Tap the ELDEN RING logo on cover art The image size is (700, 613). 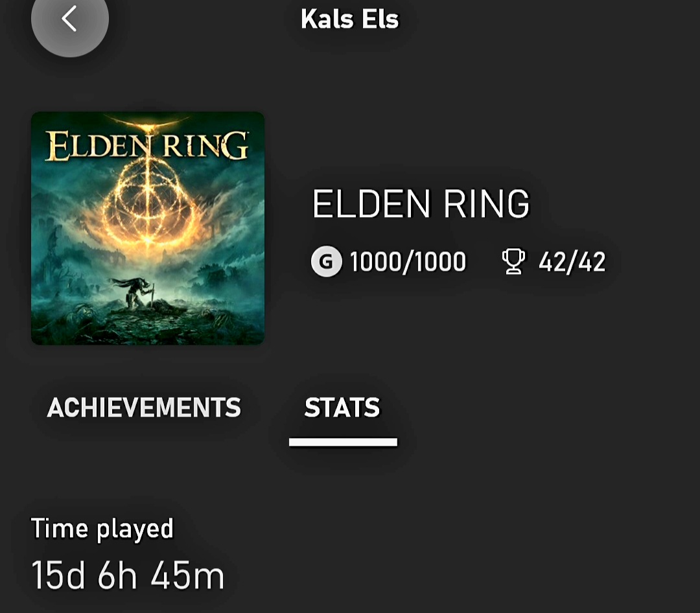pyautogui.click(x=147, y=146)
